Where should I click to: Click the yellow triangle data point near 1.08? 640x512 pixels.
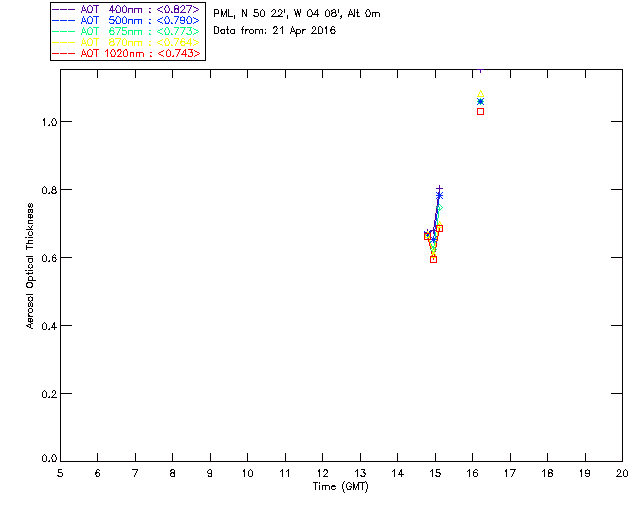pyautogui.click(x=480, y=94)
